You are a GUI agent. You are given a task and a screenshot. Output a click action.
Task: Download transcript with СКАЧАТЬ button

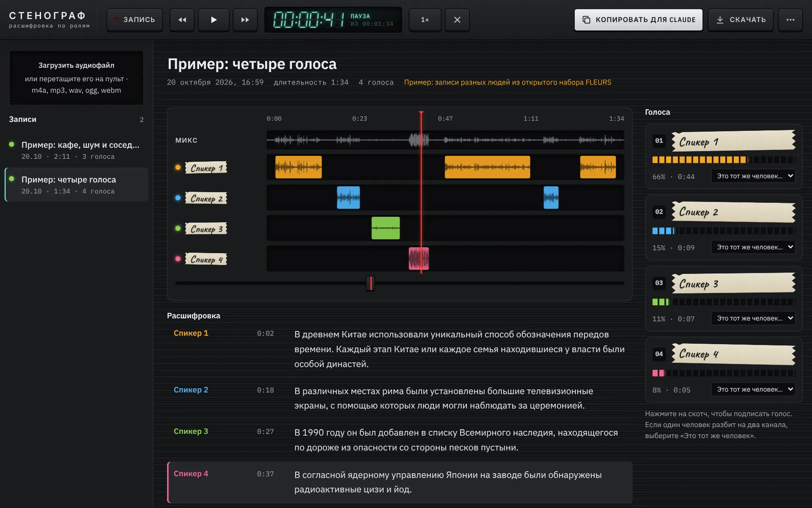[x=741, y=20]
